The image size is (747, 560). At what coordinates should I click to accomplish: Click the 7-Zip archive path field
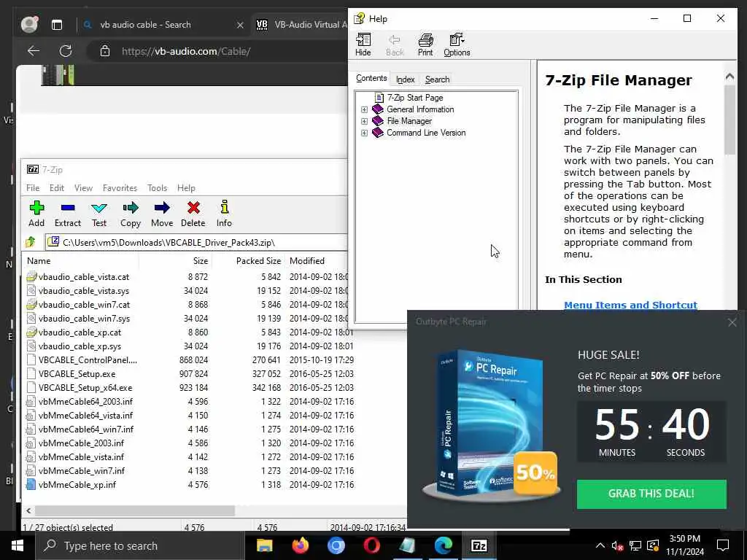pos(196,242)
